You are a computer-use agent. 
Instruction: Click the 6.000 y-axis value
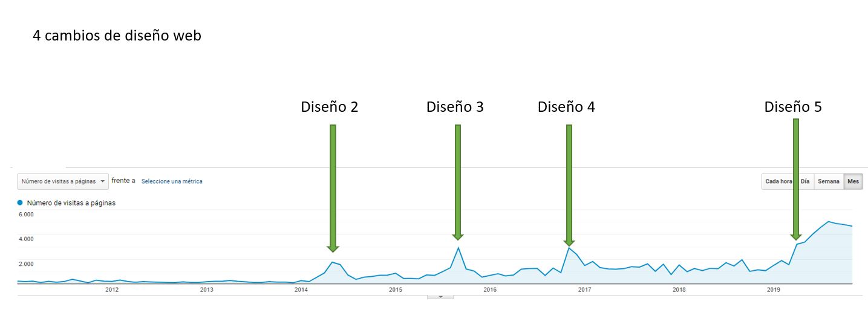[25, 215]
